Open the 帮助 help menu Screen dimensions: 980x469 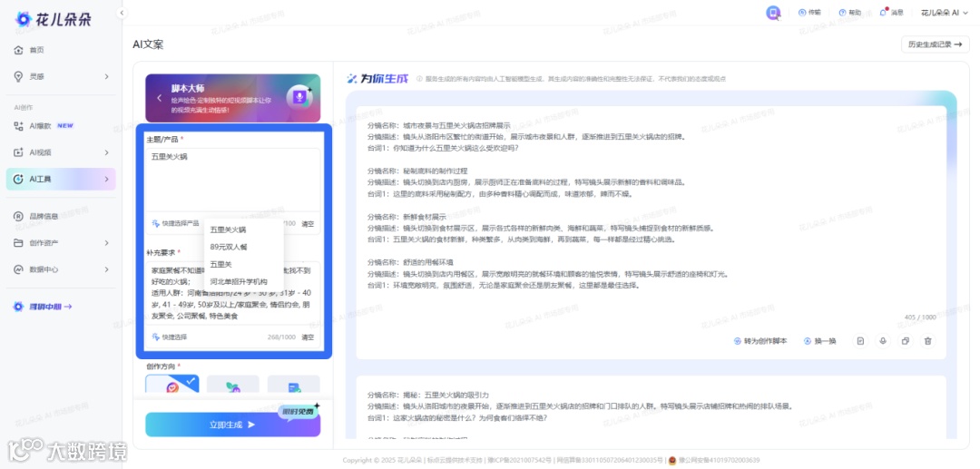(x=849, y=13)
